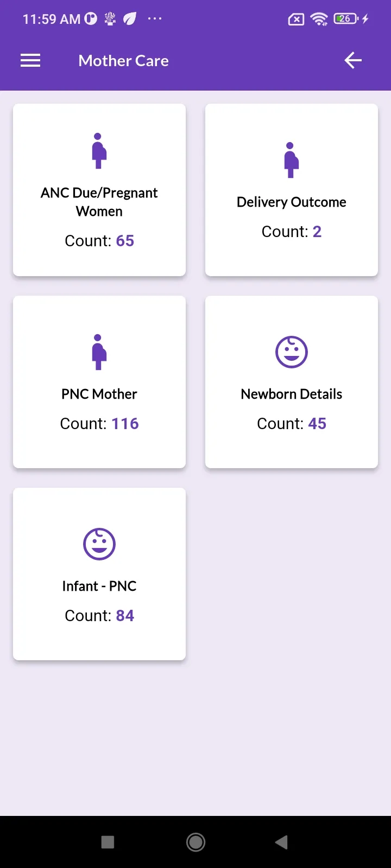Select the Newborn Details label

click(292, 394)
